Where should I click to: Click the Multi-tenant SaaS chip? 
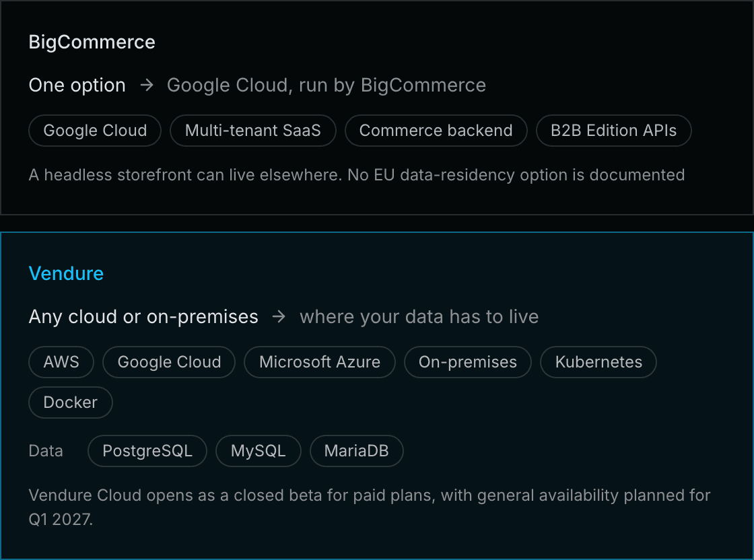click(253, 131)
